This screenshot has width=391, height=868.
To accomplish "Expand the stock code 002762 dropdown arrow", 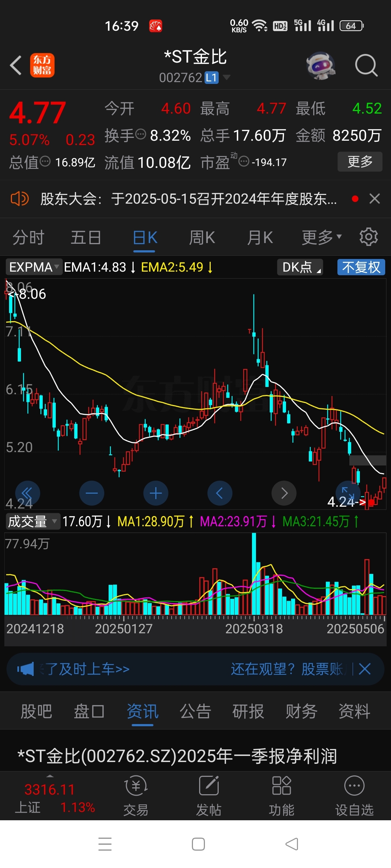I will tap(227, 77).
